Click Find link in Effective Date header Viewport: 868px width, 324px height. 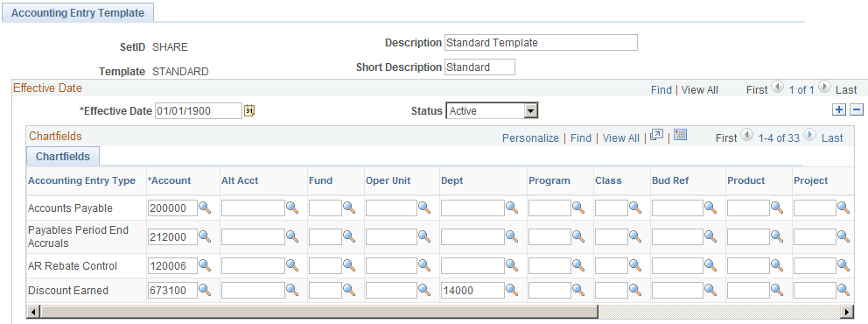point(661,89)
